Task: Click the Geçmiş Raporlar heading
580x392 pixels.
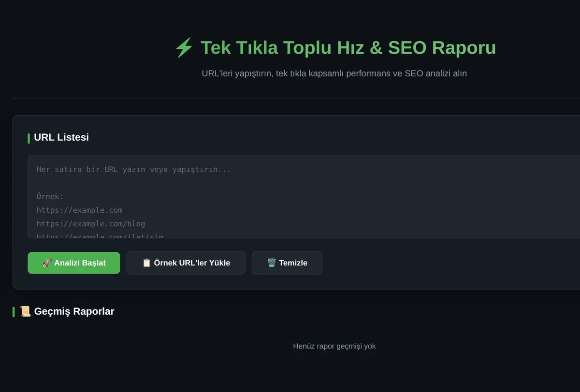Action: pyautogui.click(x=74, y=311)
